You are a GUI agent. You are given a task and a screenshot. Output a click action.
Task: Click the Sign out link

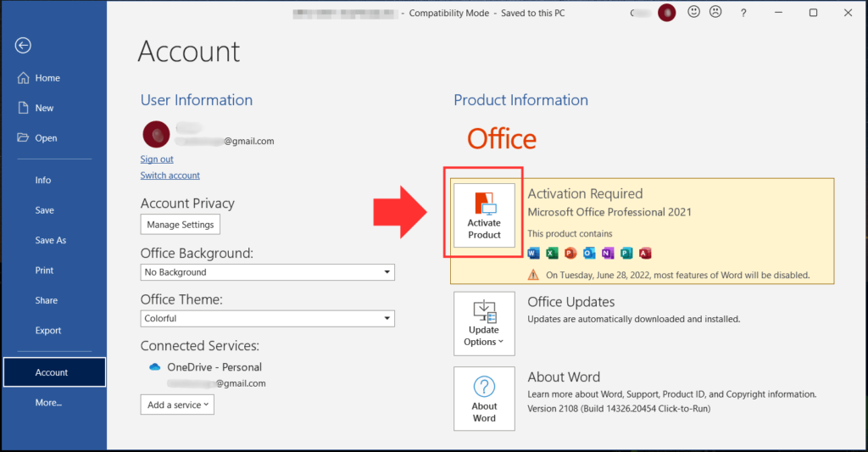(x=157, y=159)
